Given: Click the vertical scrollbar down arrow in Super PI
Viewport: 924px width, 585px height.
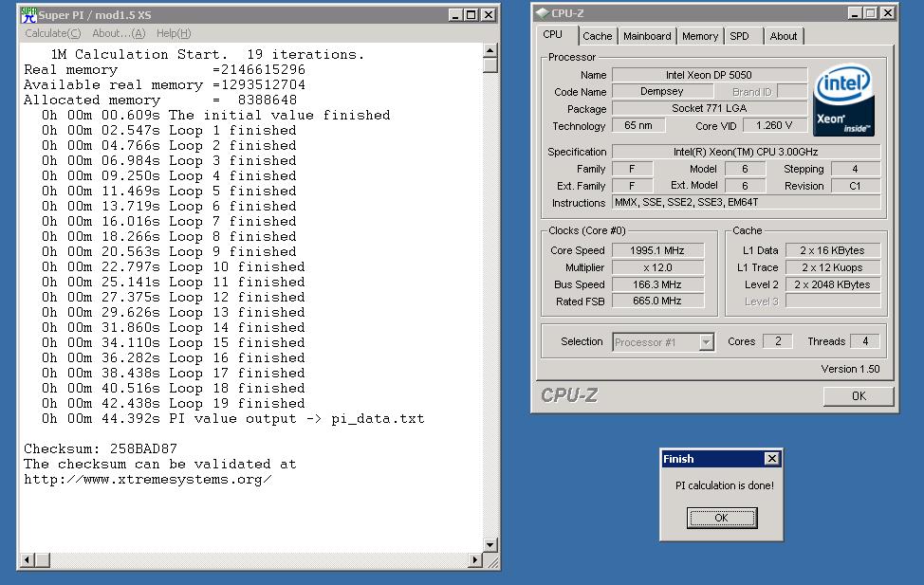Looking at the screenshot, I should click(490, 545).
